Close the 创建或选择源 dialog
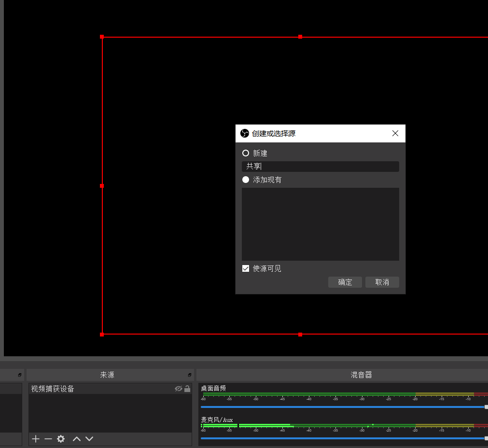This screenshot has width=488, height=448. click(395, 133)
